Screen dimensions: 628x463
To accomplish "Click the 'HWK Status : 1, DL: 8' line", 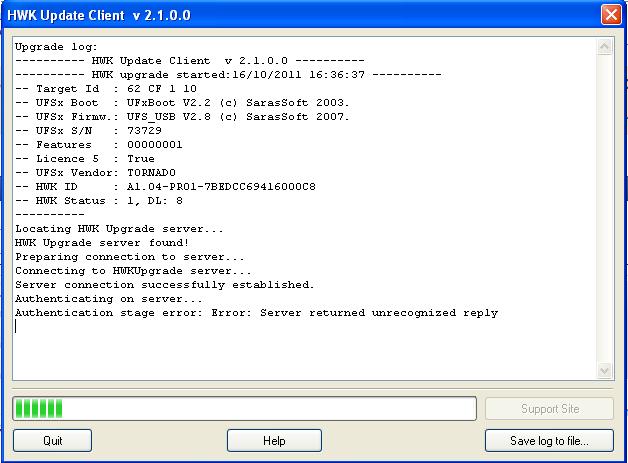I will pyautogui.click(x=99, y=201).
